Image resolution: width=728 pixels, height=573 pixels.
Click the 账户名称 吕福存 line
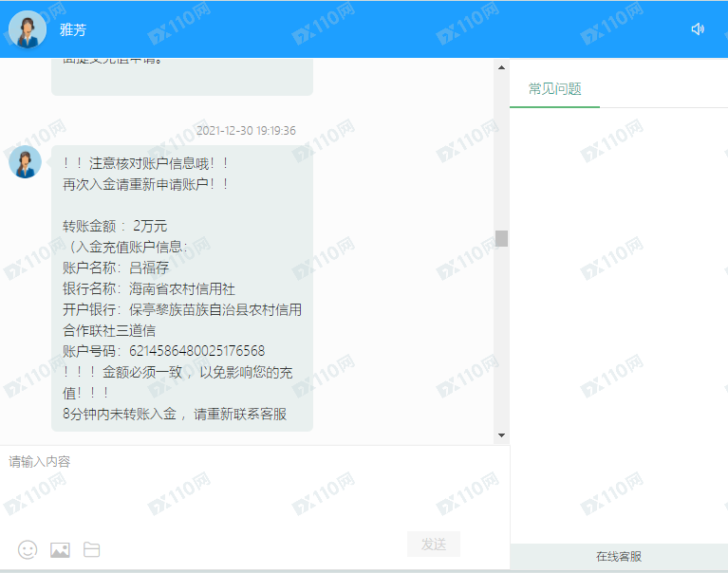[x=116, y=268]
